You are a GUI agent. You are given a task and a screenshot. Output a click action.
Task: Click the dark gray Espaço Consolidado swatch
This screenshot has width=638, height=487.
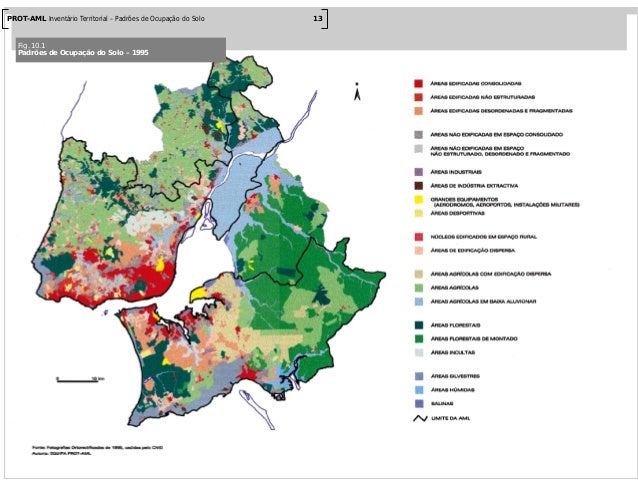pos(418,135)
